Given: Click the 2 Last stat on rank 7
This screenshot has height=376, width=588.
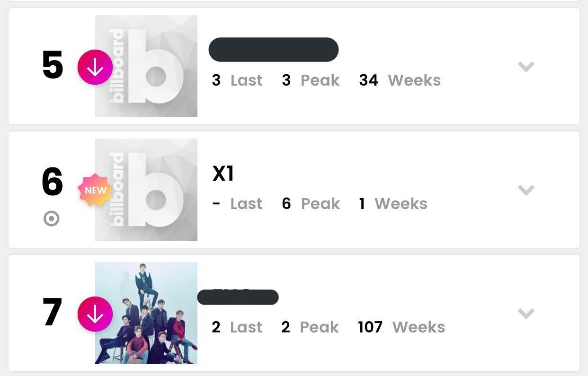Looking at the screenshot, I should [237, 327].
